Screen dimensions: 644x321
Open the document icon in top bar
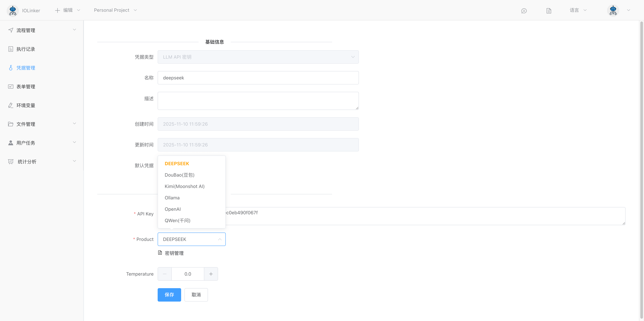[x=549, y=11]
